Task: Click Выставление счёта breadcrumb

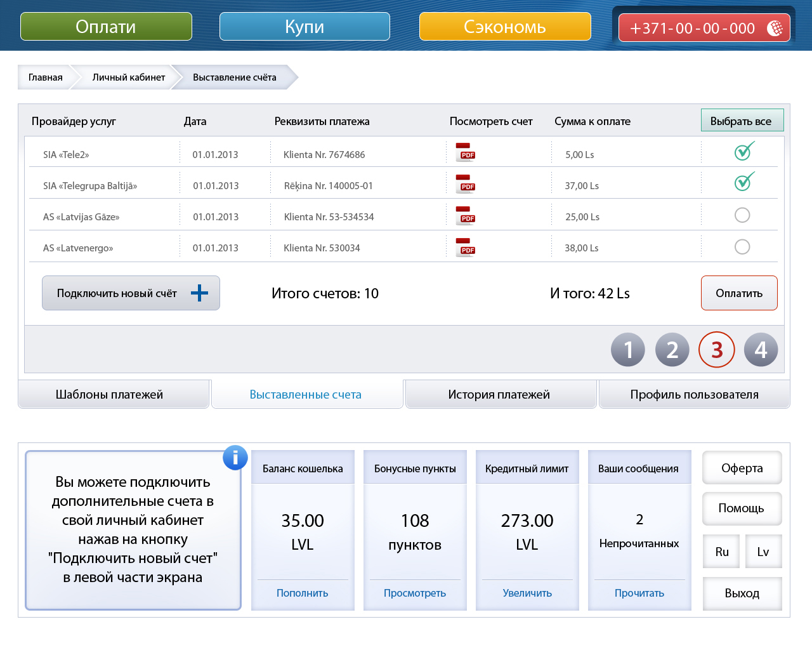Action: [x=235, y=77]
